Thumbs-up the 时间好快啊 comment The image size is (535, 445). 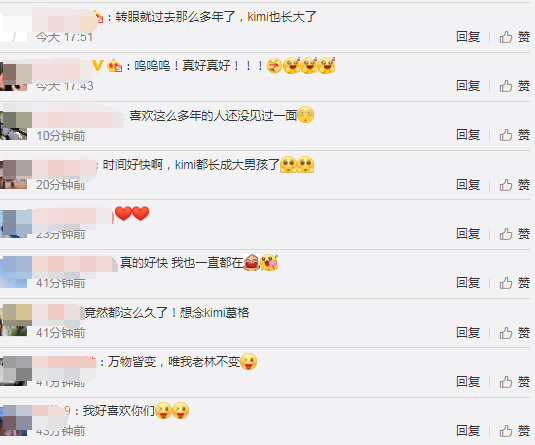click(515, 185)
